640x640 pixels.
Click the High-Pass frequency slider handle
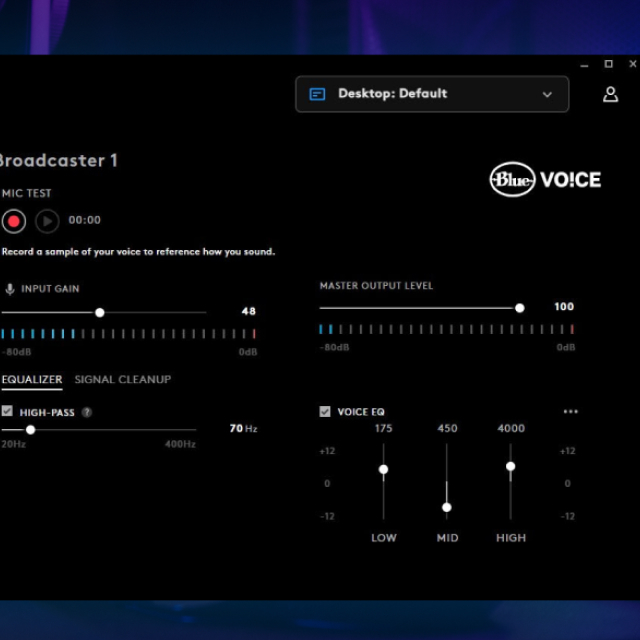click(31, 430)
